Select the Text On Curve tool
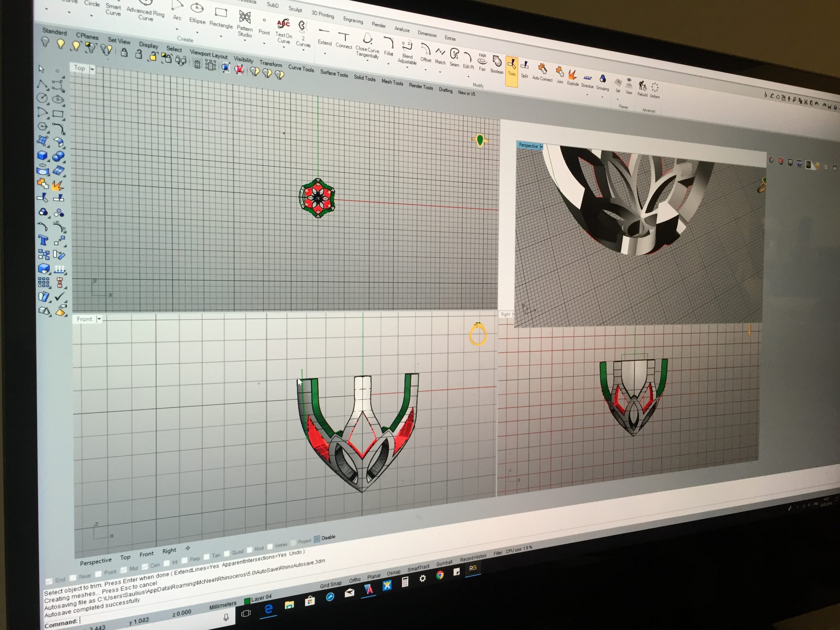 coord(284,31)
